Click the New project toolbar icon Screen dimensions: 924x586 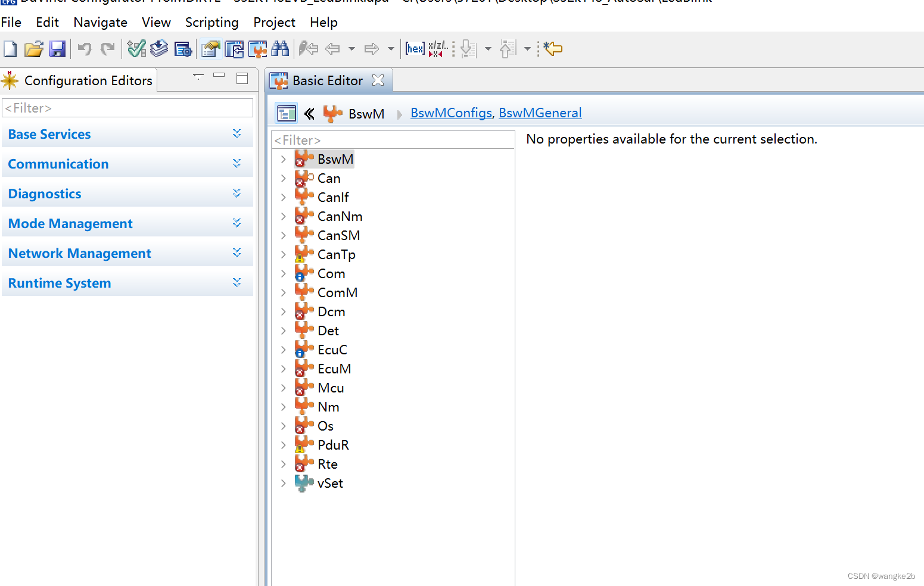click(10, 49)
